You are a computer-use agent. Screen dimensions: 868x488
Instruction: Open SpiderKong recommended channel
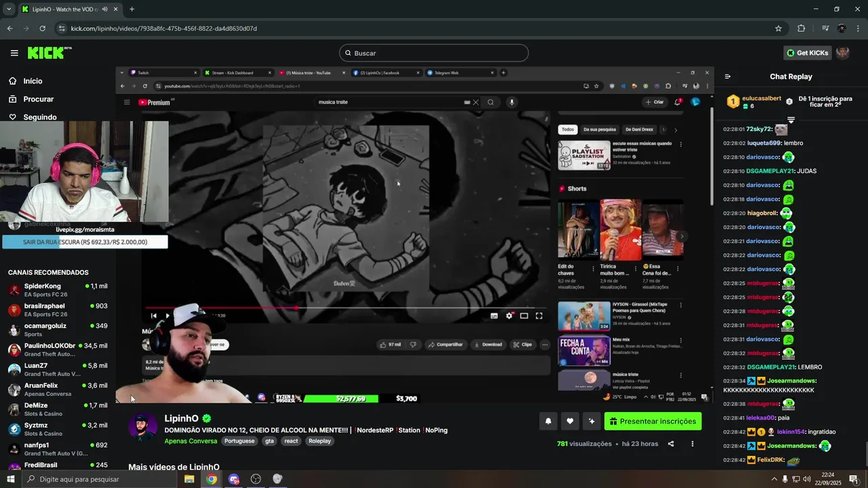[57, 290]
